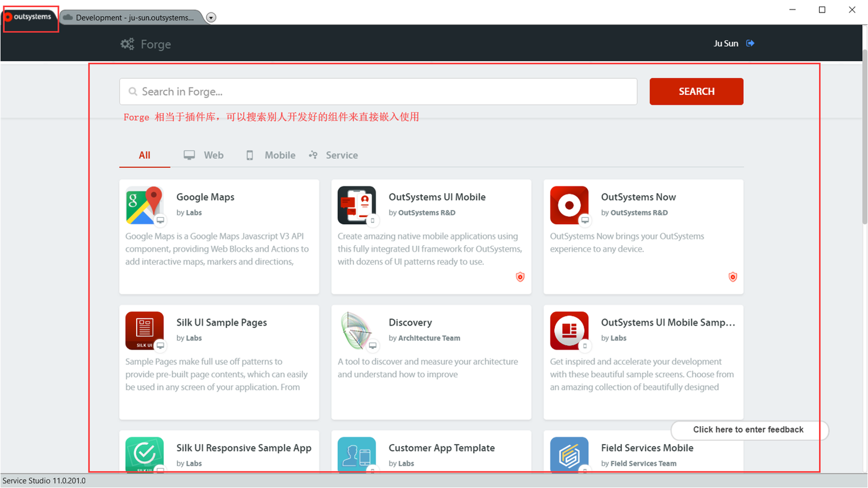The image size is (868, 488).
Task: Click the logout icon beside Ju Sun
Action: [750, 43]
